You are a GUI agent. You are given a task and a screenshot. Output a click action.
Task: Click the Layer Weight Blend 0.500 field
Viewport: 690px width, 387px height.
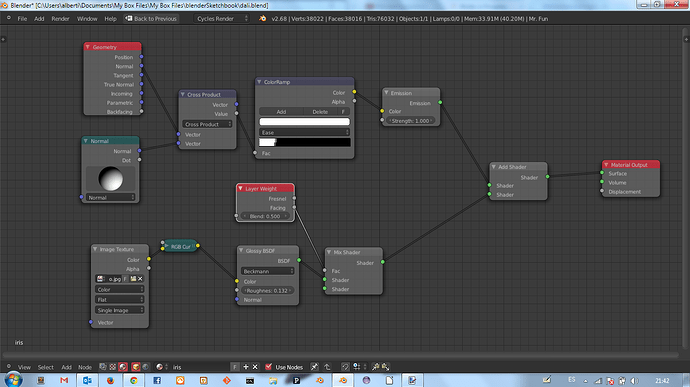[x=265, y=216]
